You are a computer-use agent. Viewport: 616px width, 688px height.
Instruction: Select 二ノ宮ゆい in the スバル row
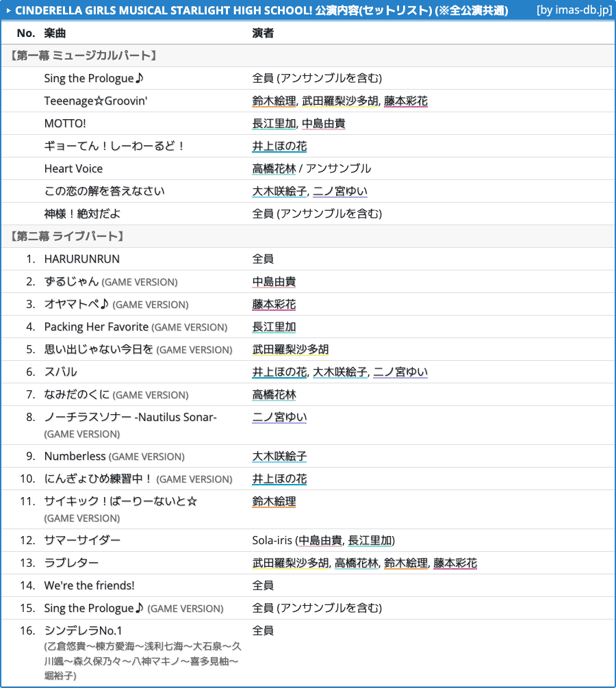[x=400, y=372]
